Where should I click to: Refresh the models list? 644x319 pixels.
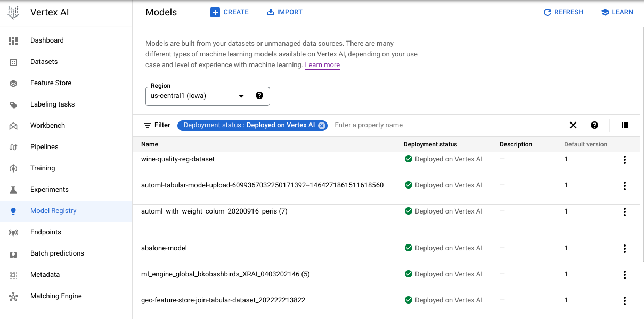563,12
